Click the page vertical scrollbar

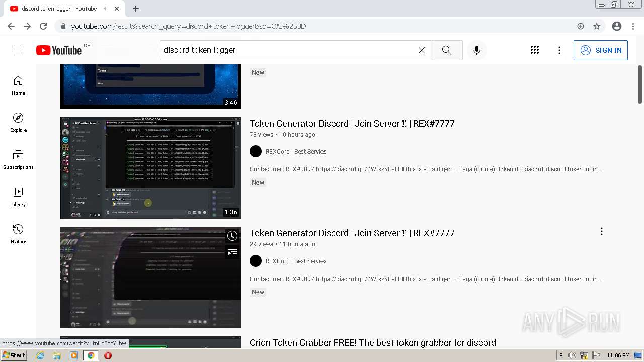pyautogui.click(x=640, y=84)
